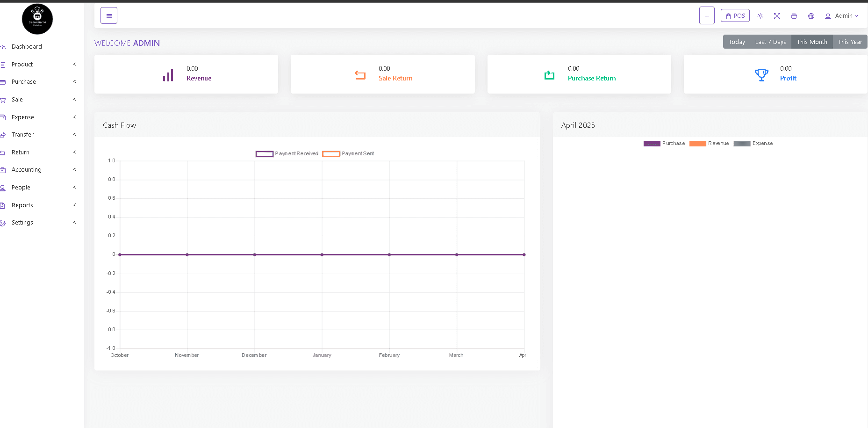Screen dimensions: 868x428
Task: Toggle Expense legend in April 2025 chart
Action: pos(753,144)
